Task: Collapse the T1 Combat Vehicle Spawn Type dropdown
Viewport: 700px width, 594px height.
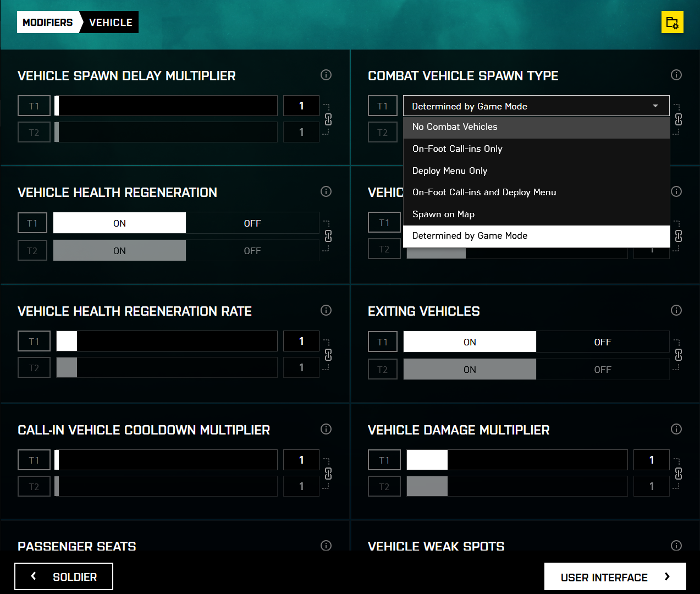Action: (x=536, y=106)
